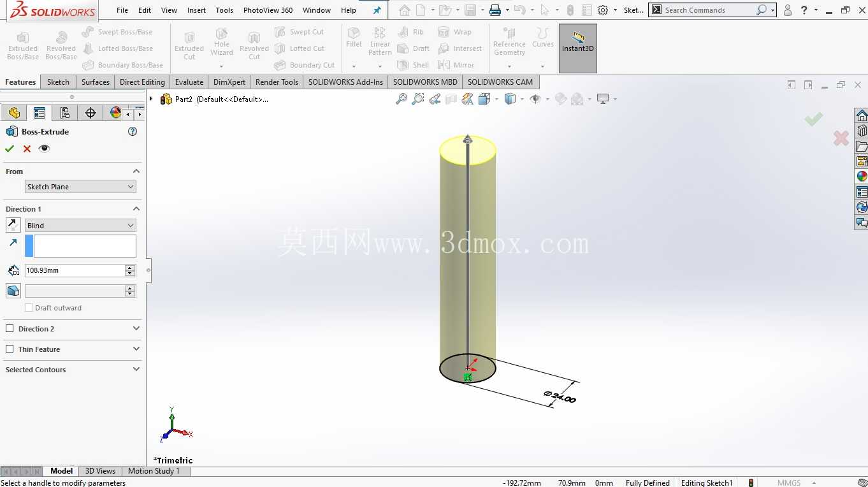Open the Motion Study 1 tab
The width and height of the screenshot is (868, 487).
click(x=154, y=471)
